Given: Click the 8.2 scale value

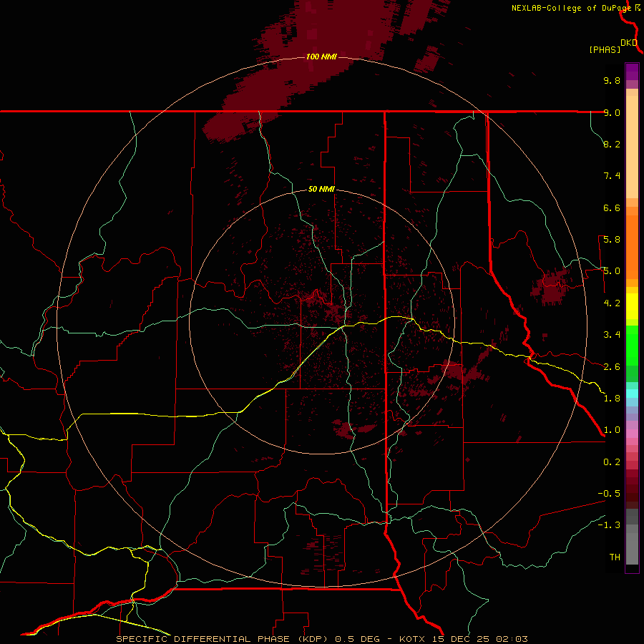Looking at the screenshot, I should (x=612, y=144).
